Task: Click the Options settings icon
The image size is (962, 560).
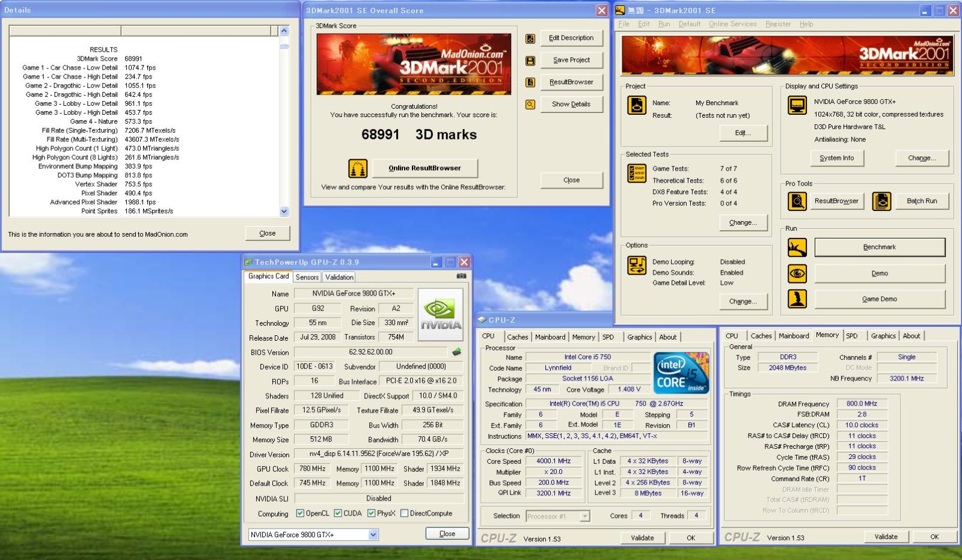Action: coord(637,266)
